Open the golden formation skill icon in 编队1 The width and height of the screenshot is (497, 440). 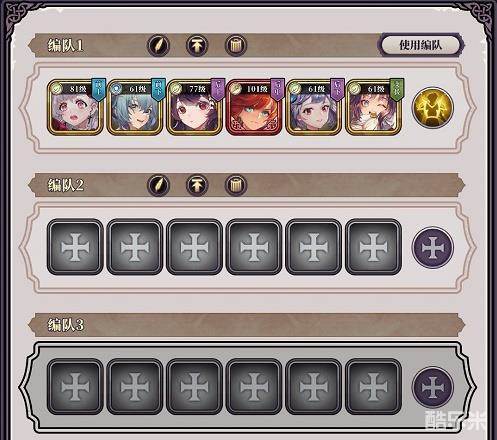click(433, 107)
